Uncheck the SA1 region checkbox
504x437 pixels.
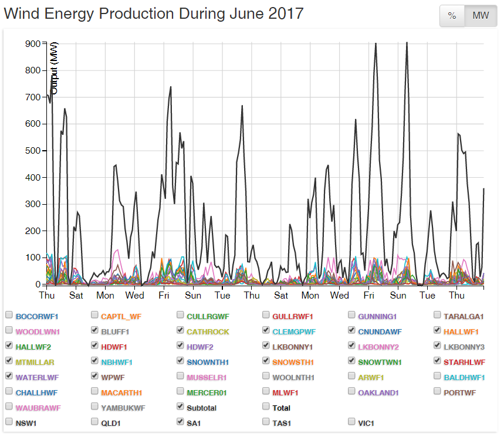181,422
